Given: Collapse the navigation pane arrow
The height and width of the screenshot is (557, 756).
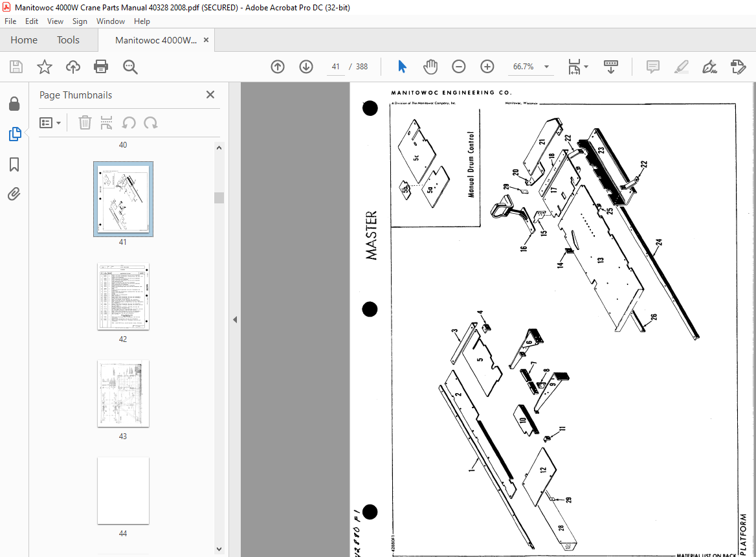Looking at the screenshot, I should pos(235,320).
